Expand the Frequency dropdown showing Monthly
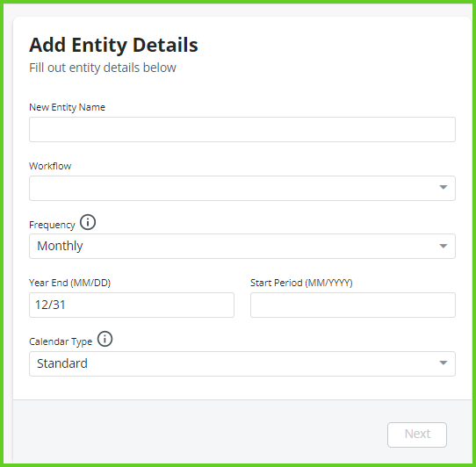 [x=242, y=246]
